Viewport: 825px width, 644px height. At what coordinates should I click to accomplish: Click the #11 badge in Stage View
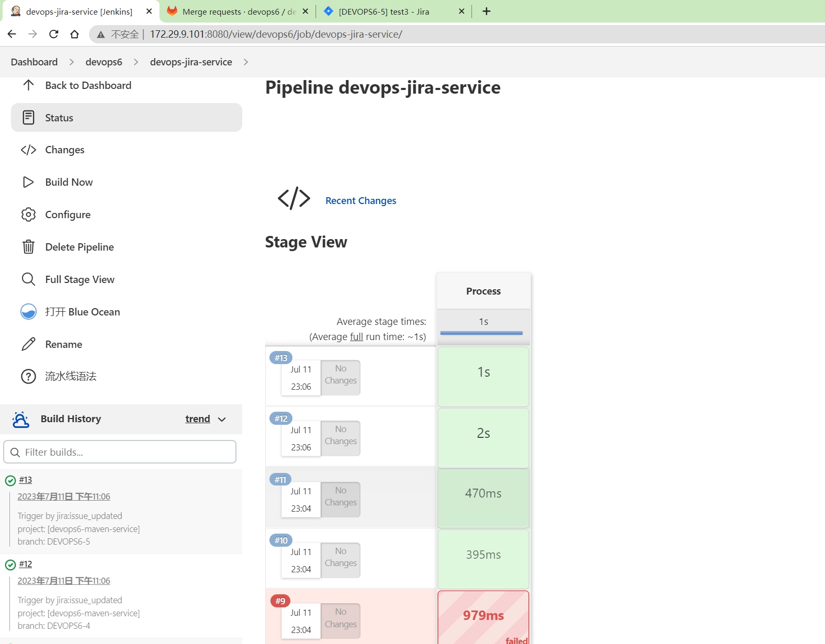click(x=280, y=479)
